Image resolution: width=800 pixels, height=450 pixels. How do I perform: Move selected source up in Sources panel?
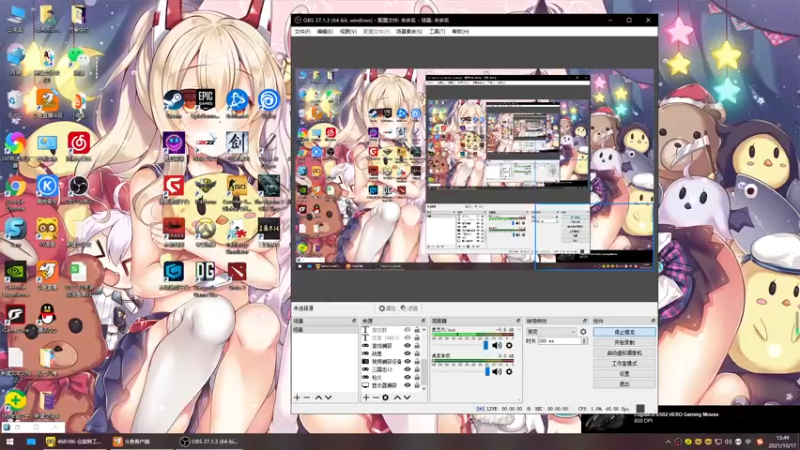click(397, 397)
